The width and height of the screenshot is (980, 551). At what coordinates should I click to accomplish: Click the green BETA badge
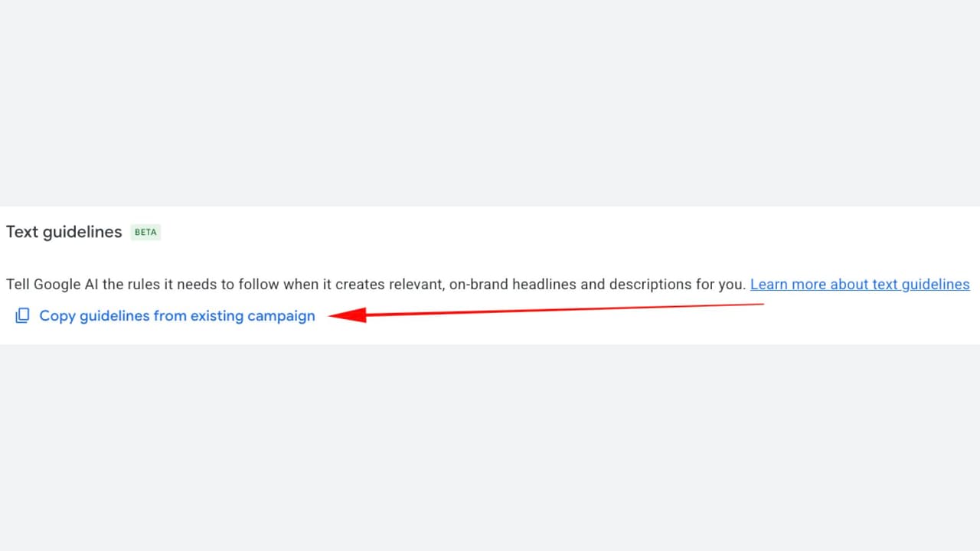click(145, 232)
